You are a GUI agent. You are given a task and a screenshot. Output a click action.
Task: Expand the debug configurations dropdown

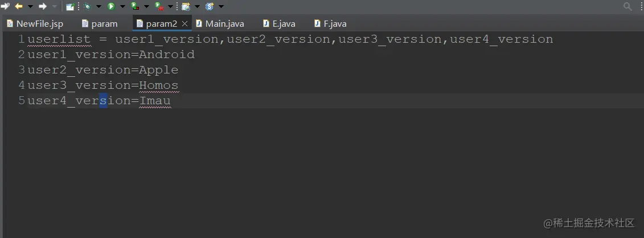99,7
